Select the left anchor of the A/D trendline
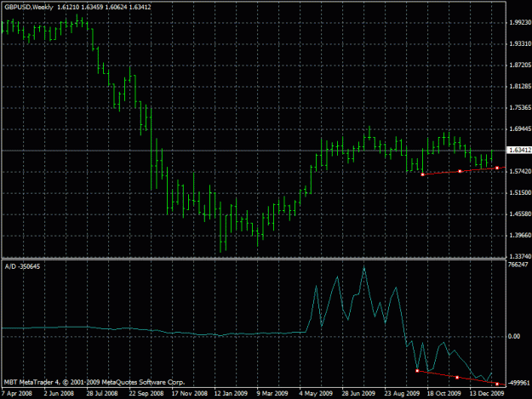 click(417, 371)
